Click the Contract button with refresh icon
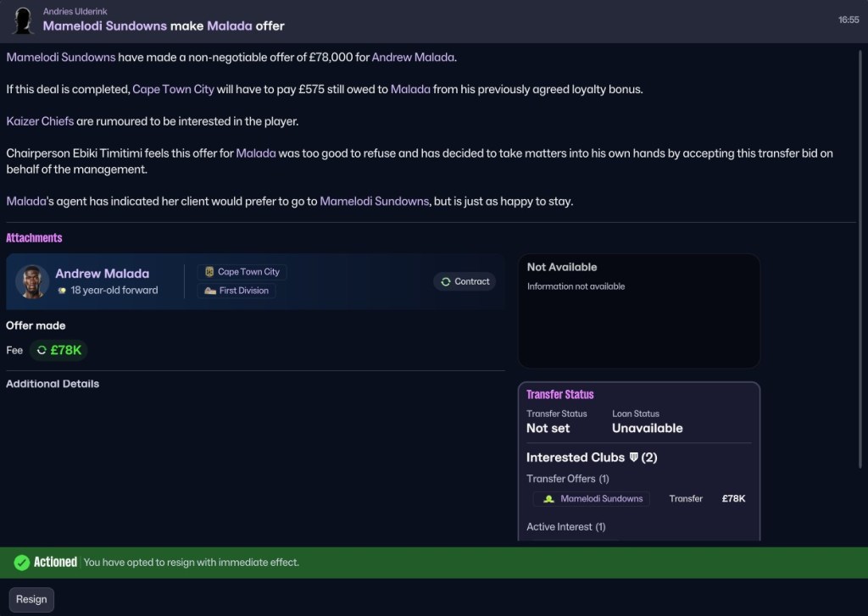Viewport: 868px width, 616px height. [x=465, y=281]
